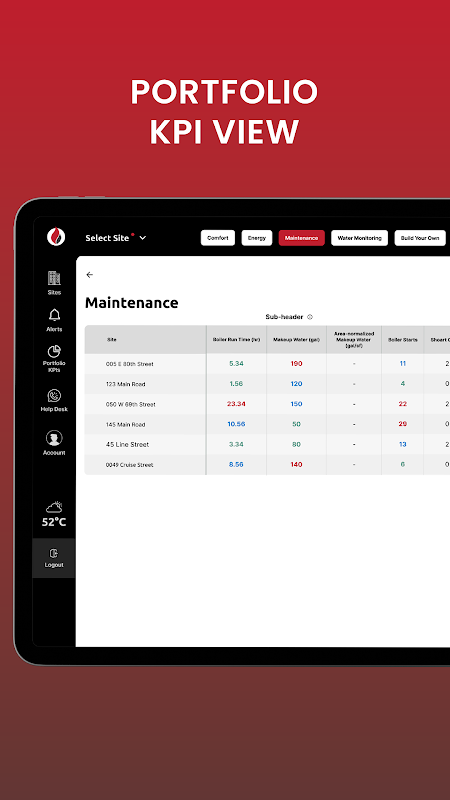Click the Boiler Starts column header
The height and width of the screenshot is (800, 450).
pos(403,340)
